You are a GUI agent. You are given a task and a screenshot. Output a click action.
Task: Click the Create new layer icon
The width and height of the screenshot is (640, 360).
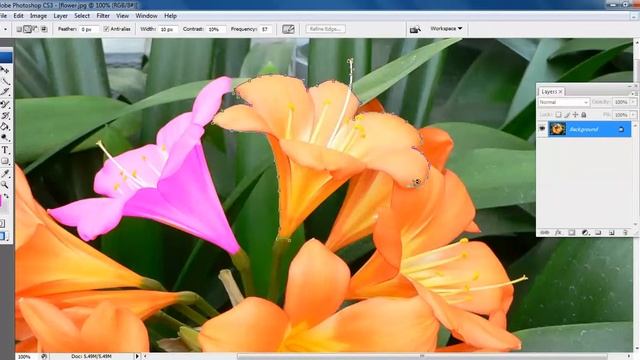click(x=611, y=232)
